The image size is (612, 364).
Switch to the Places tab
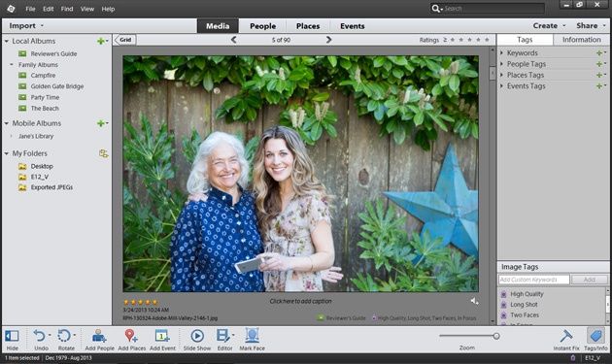[x=308, y=26]
